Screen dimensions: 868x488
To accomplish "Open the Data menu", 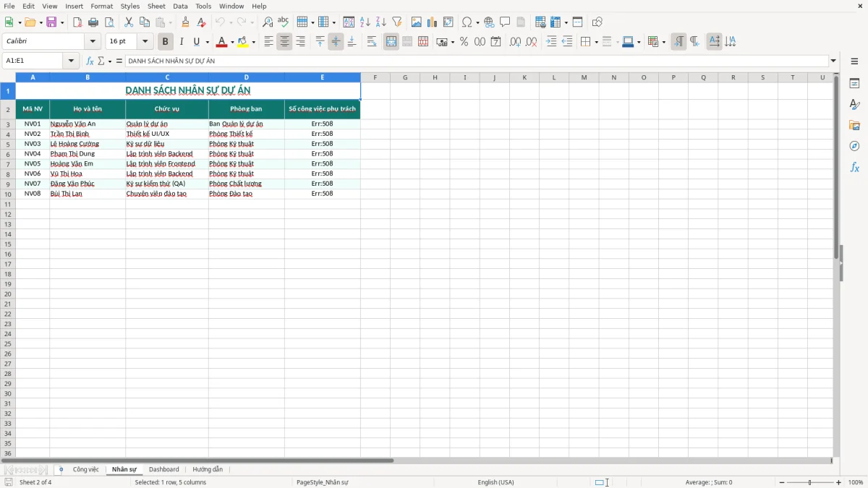I will click(180, 6).
